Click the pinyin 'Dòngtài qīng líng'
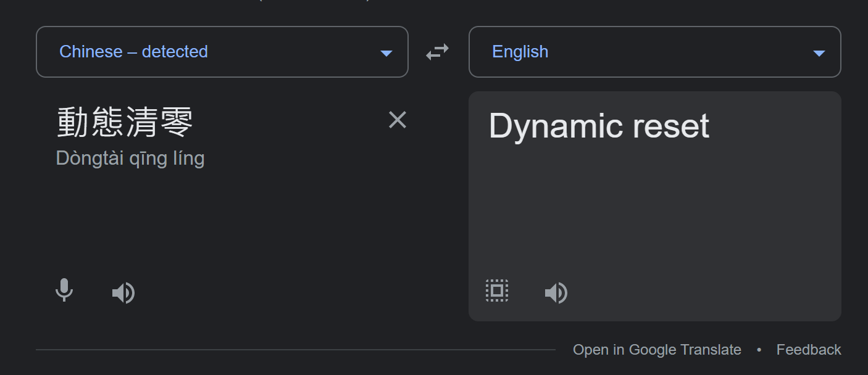This screenshot has height=375, width=868. pyautogui.click(x=130, y=159)
